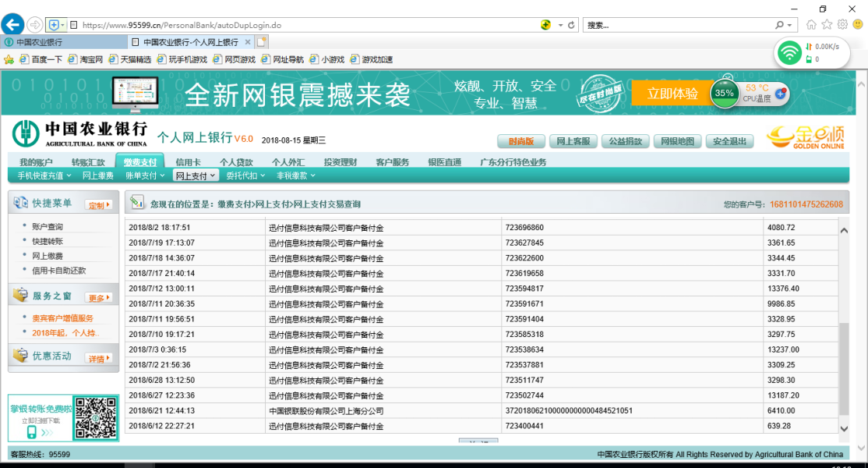Click the 公益捐款 button

(x=626, y=141)
